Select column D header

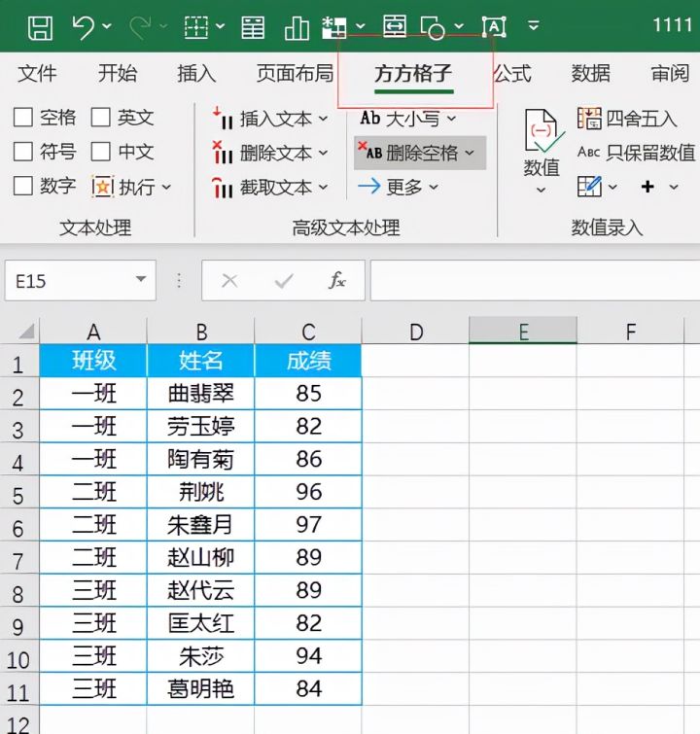click(x=416, y=332)
